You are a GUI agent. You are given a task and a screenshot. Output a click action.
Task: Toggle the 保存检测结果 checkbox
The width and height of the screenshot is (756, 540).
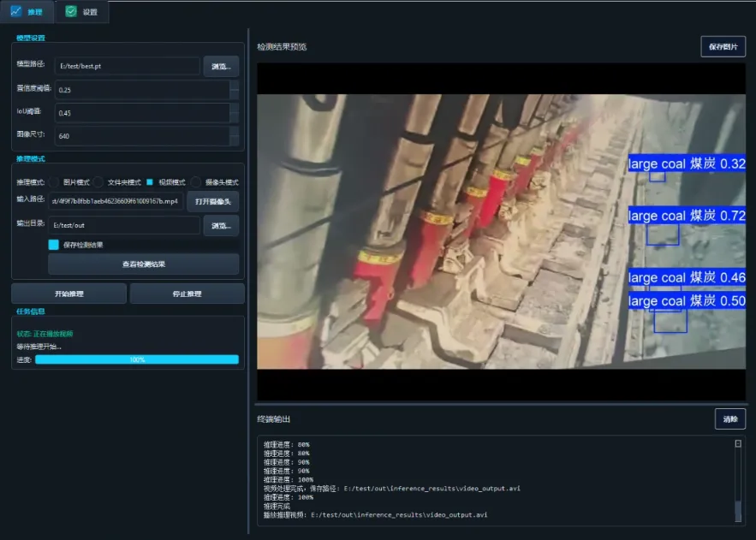pyautogui.click(x=54, y=245)
